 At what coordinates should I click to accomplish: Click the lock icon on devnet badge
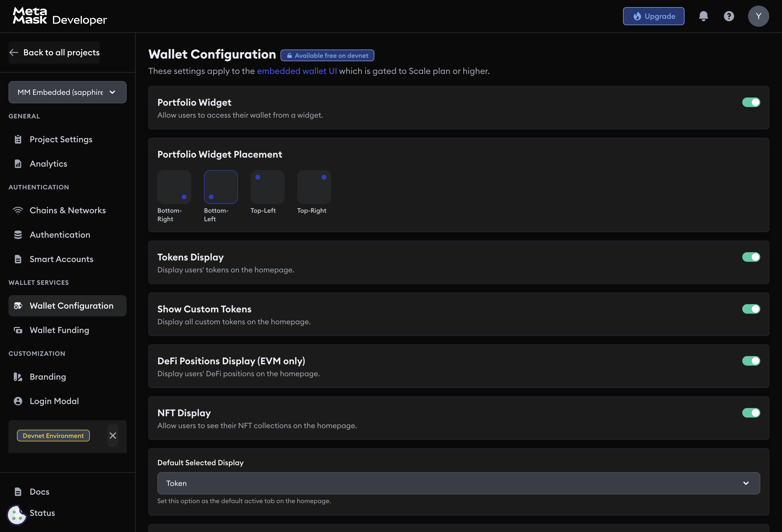point(289,56)
